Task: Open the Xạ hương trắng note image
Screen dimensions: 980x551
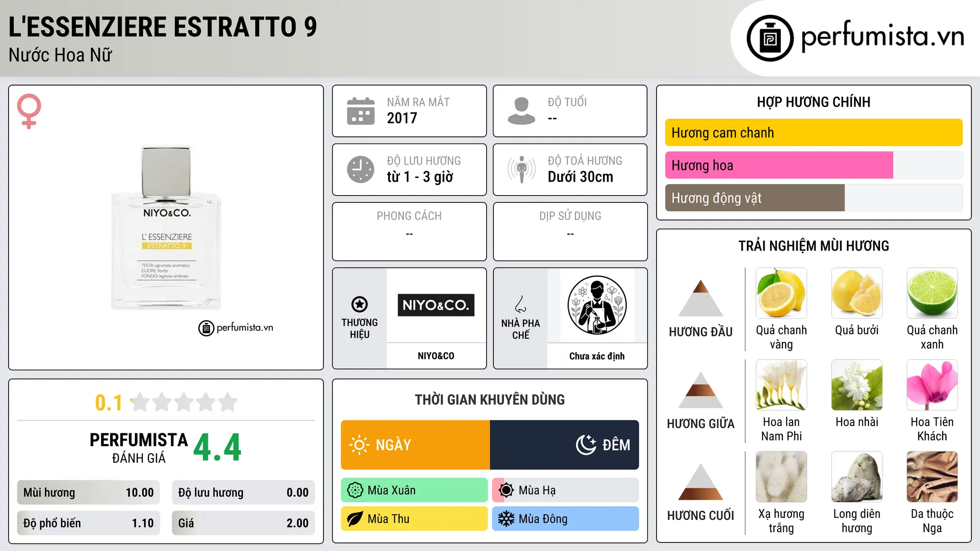Action: [x=781, y=477]
